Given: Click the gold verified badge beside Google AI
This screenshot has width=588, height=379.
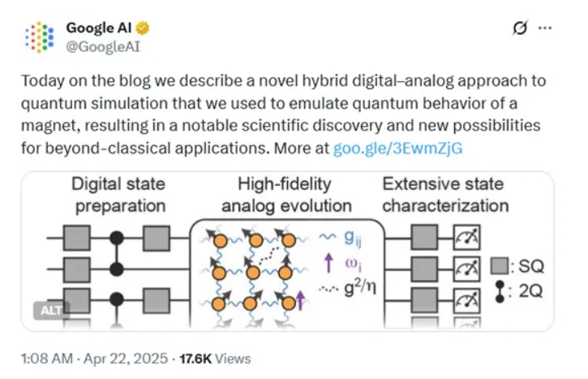Looking at the screenshot, I should [143, 28].
